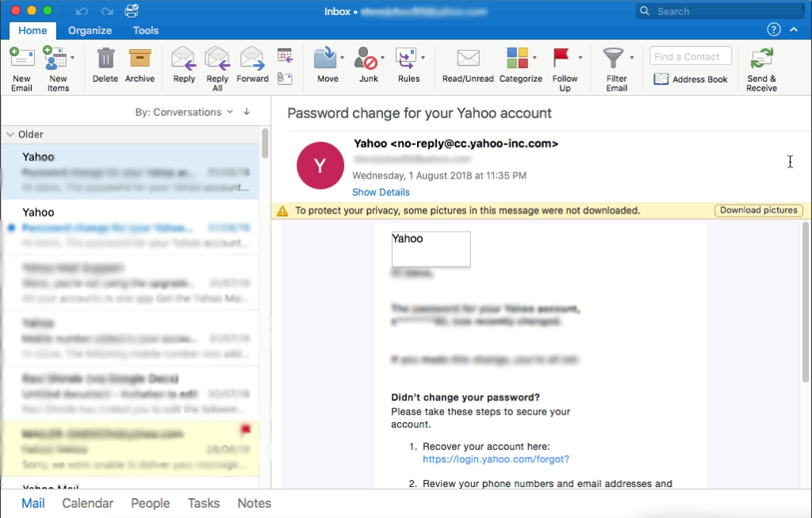Open the unread Yahoo message with blue dot

tap(130, 228)
